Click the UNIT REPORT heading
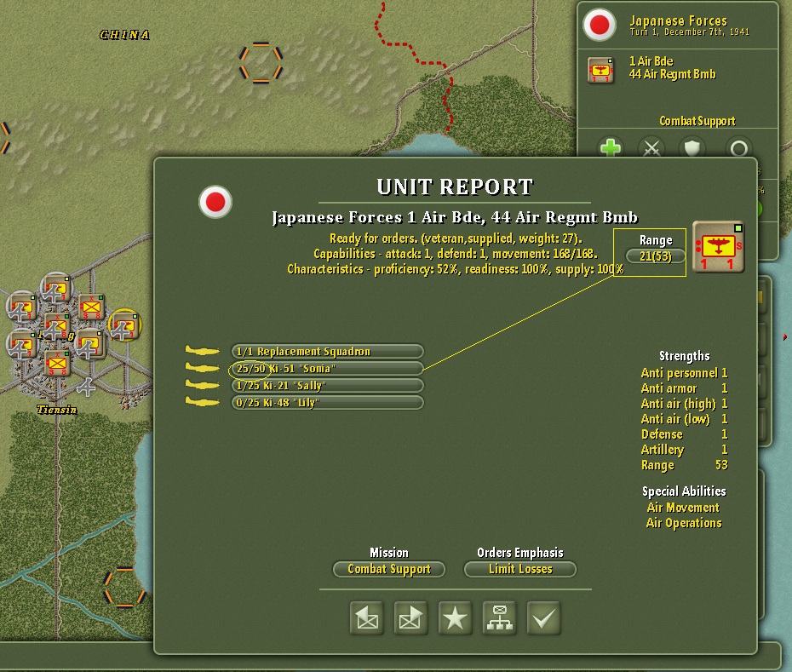The image size is (792, 672). pyautogui.click(x=455, y=187)
